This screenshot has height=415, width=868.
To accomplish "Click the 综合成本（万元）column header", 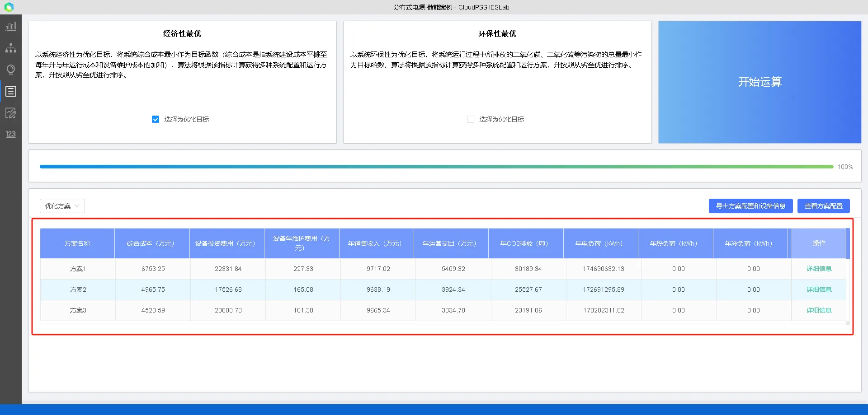I will [152, 243].
